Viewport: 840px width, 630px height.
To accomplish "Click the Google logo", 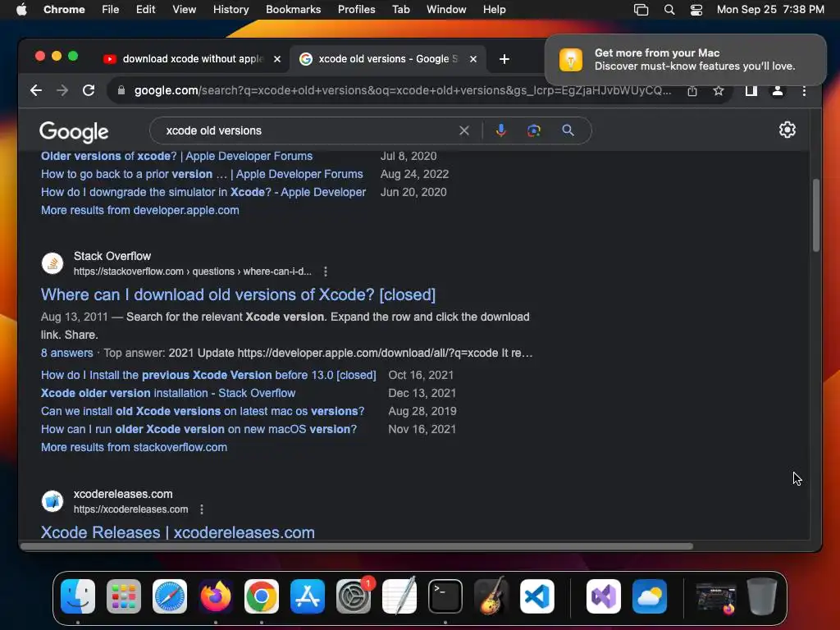I will (74, 132).
